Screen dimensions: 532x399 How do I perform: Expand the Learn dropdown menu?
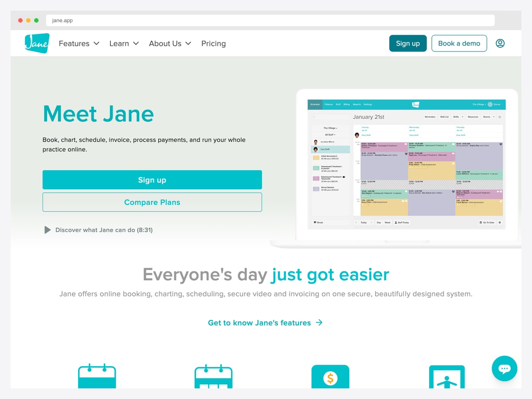[x=124, y=43]
